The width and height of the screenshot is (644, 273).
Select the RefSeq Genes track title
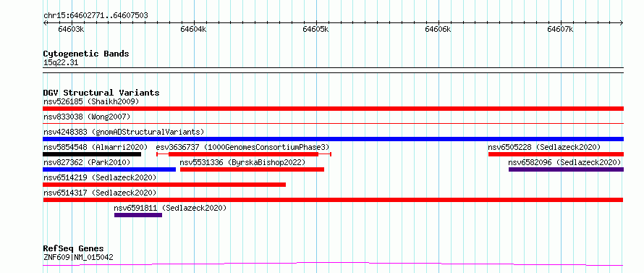pyautogui.click(x=74, y=249)
